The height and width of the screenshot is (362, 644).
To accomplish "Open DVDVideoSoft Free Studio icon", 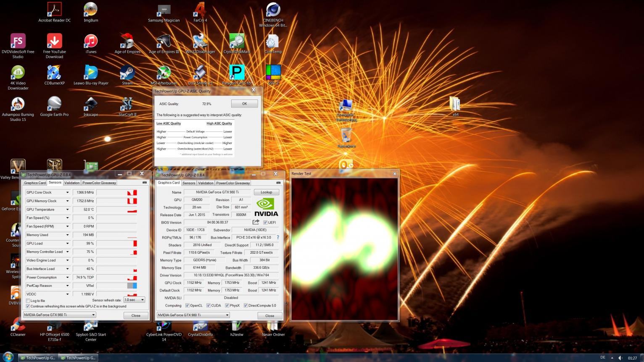I will tap(18, 46).
